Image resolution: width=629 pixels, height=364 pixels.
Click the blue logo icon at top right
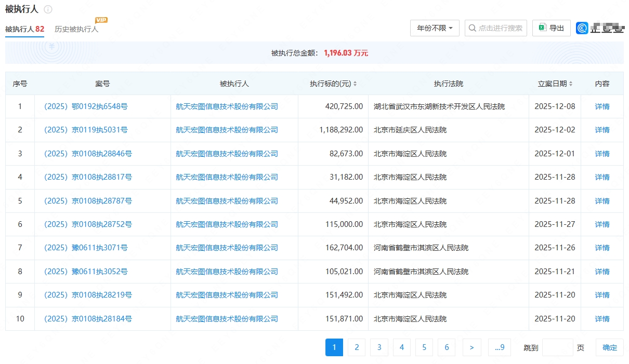[x=582, y=28]
